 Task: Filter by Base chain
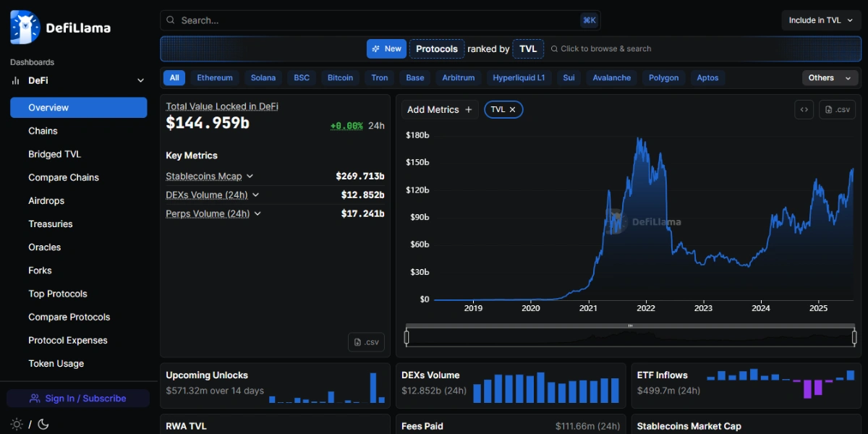415,77
